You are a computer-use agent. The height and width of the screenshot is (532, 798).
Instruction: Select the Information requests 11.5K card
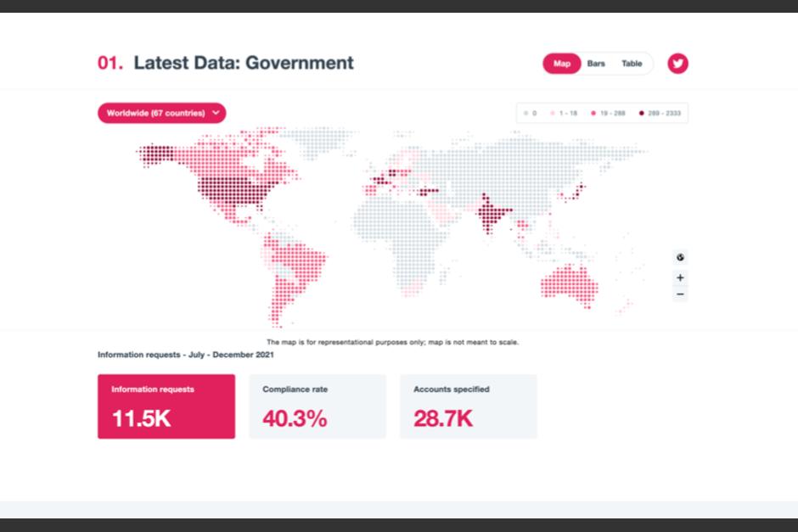click(166, 407)
